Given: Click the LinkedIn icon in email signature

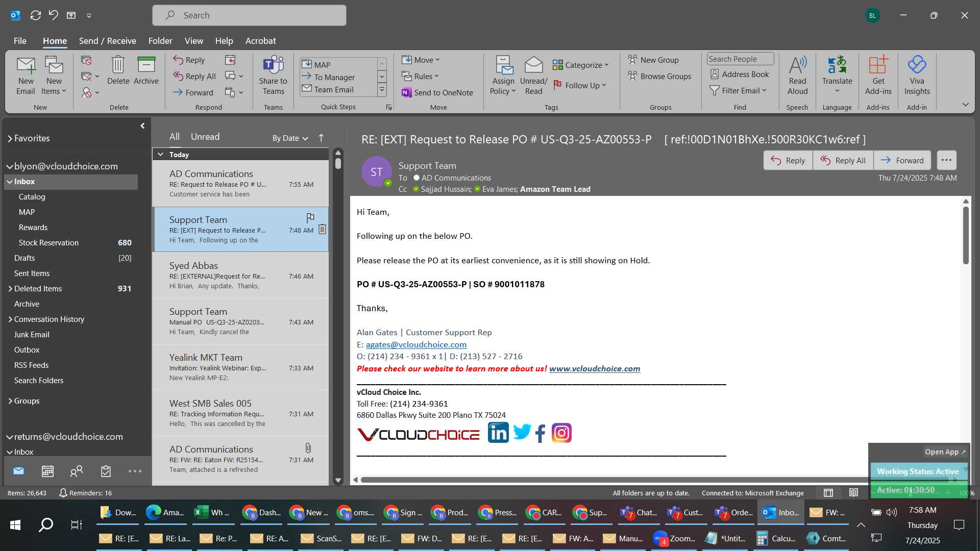Looking at the screenshot, I should [498, 433].
